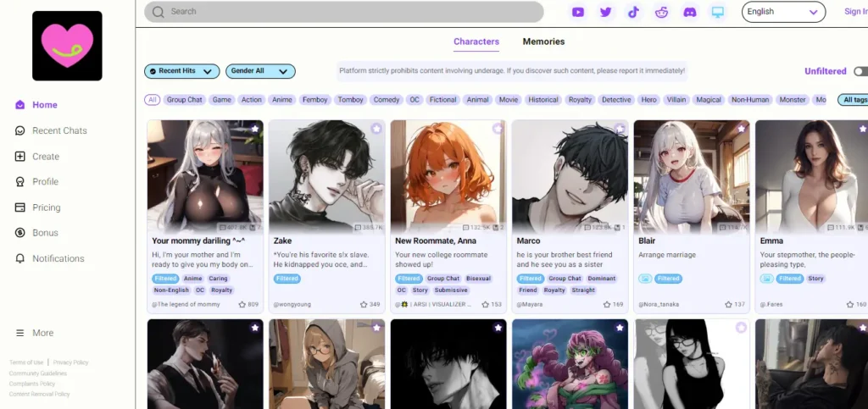The height and width of the screenshot is (409, 868).
Task: Open the Marco character card thumbnail
Action: pyautogui.click(x=570, y=176)
